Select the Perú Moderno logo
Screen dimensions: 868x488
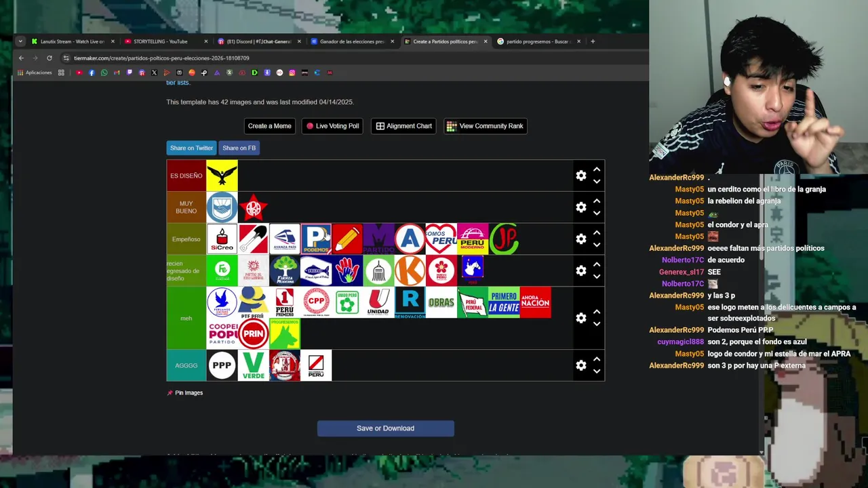[473, 239]
